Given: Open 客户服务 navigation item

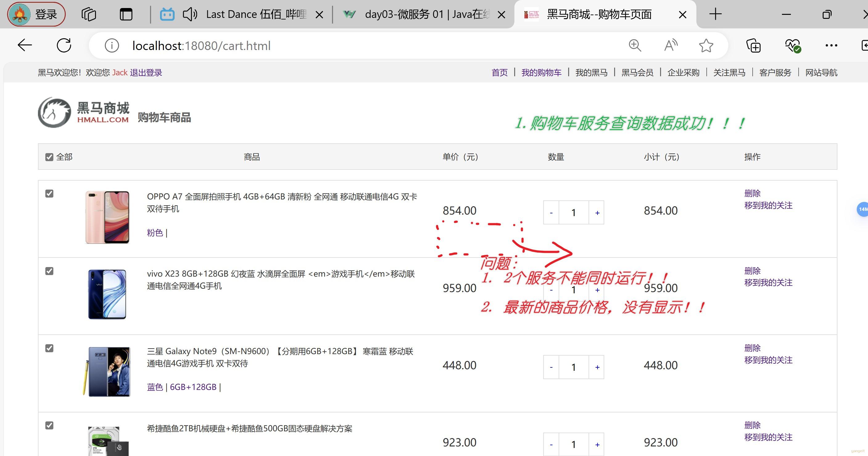Looking at the screenshot, I should (775, 73).
